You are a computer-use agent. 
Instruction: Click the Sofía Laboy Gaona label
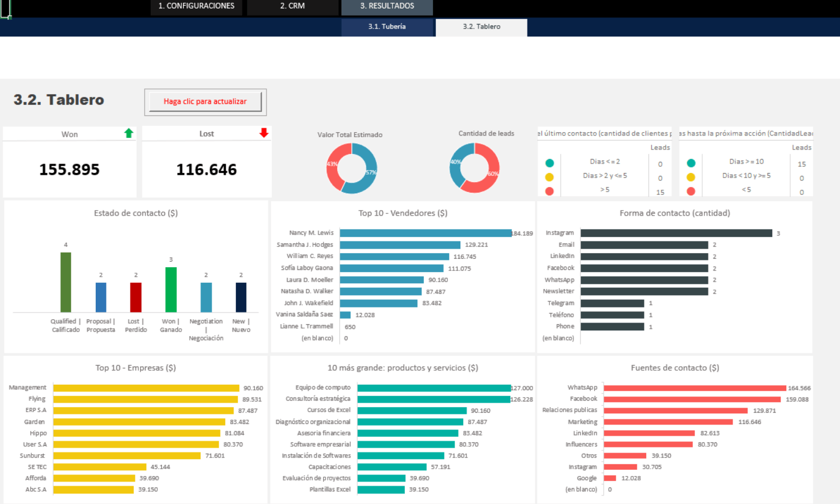pyautogui.click(x=307, y=268)
